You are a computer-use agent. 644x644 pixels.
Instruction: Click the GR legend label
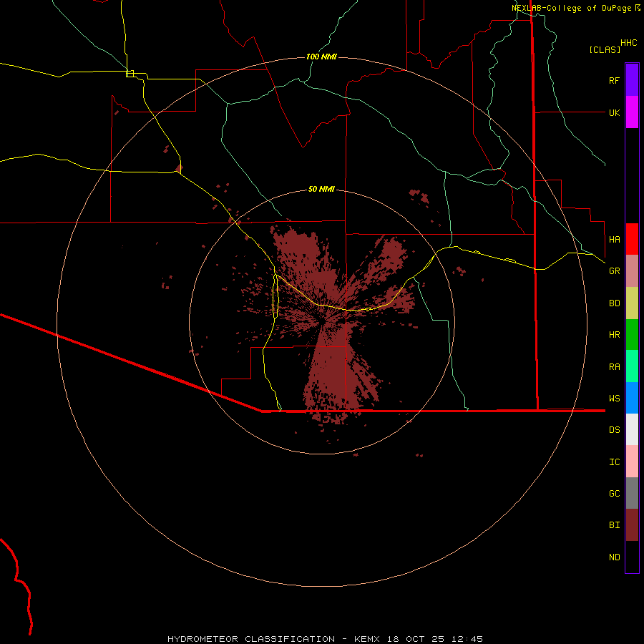(614, 271)
